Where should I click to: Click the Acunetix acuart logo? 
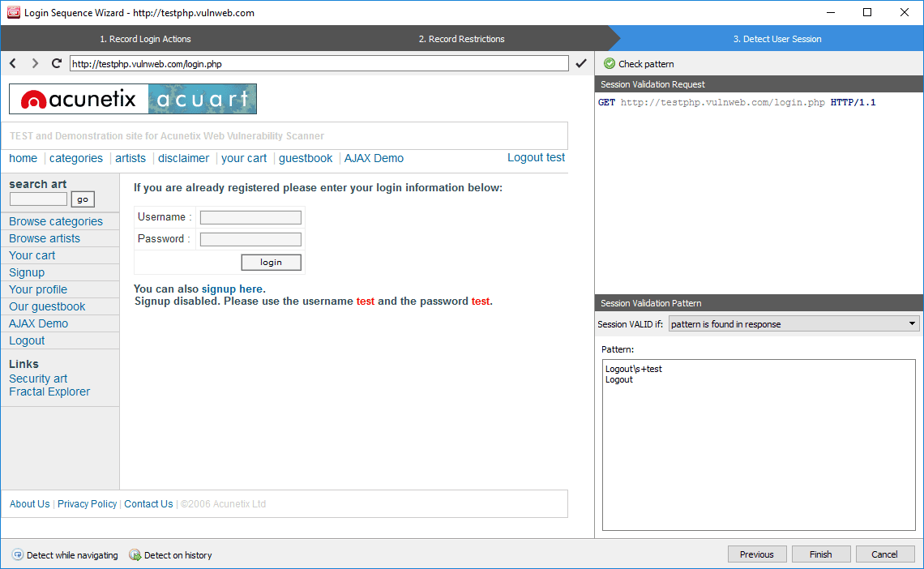point(133,99)
